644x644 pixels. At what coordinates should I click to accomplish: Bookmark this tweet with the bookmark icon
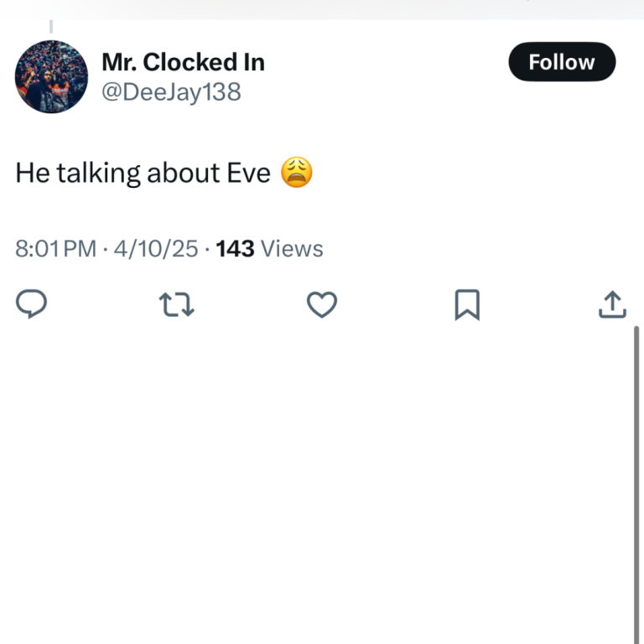tap(467, 304)
